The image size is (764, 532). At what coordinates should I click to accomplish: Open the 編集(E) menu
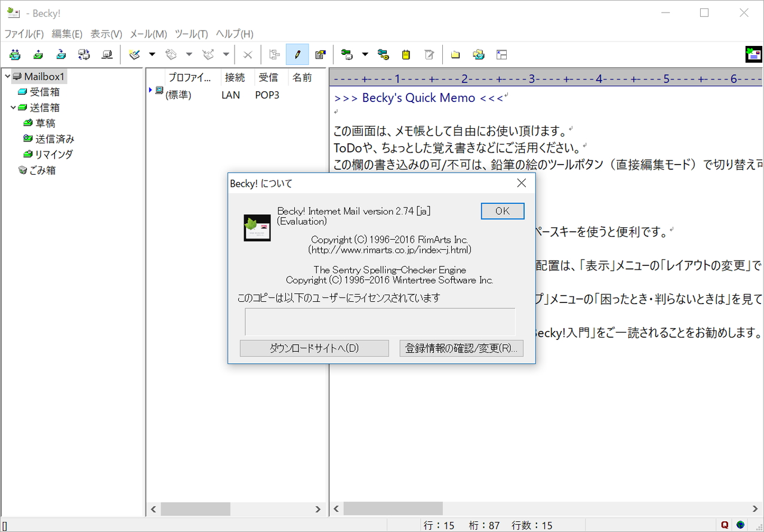tap(67, 34)
